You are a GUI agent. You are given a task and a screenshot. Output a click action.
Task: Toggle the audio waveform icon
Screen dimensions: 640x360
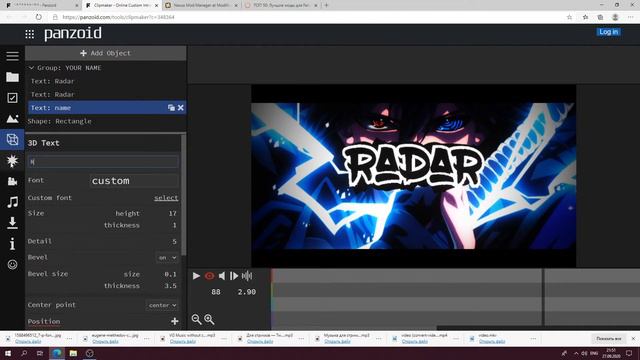click(x=247, y=276)
